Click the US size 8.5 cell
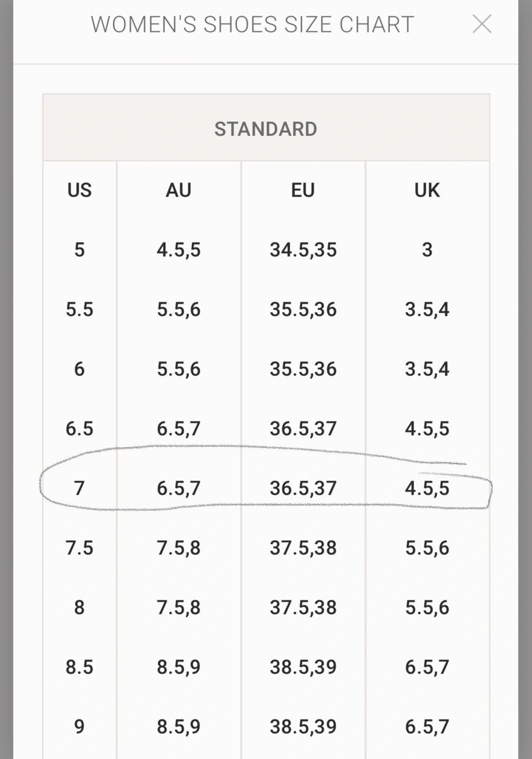532x759 pixels. tap(80, 667)
